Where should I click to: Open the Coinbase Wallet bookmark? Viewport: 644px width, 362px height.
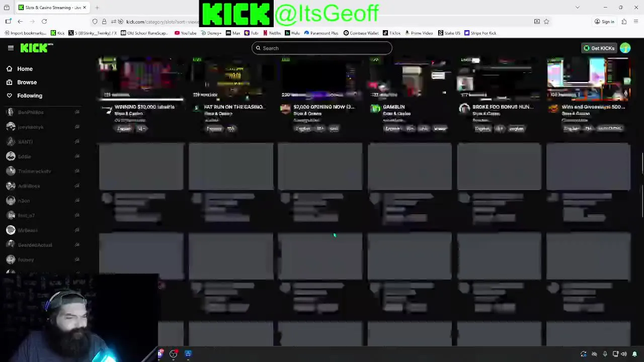(x=361, y=33)
